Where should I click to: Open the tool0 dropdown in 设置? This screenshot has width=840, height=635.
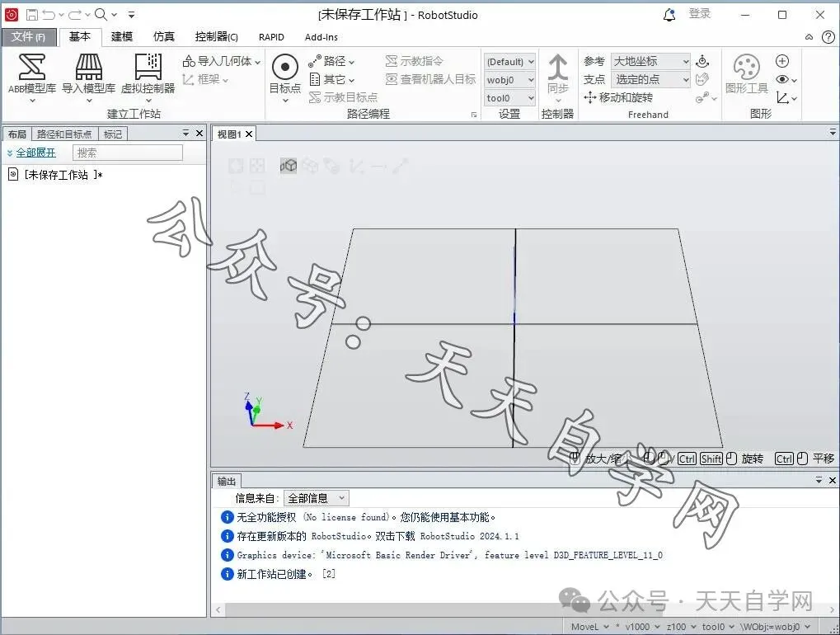[x=509, y=98]
